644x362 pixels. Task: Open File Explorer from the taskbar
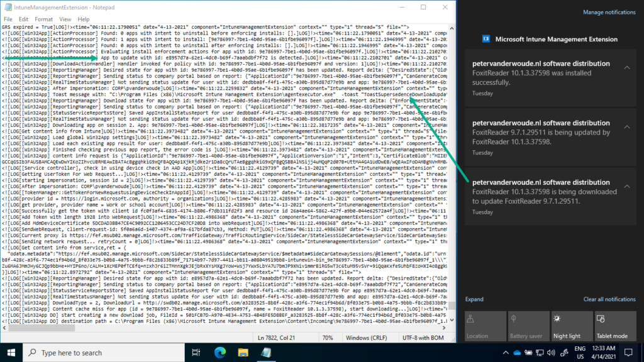tap(243, 353)
